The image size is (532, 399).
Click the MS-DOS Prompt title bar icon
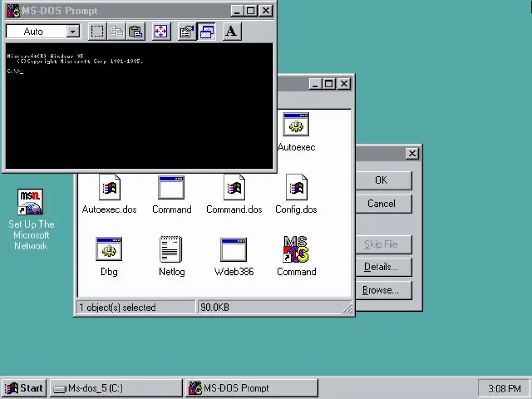pos(14,11)
